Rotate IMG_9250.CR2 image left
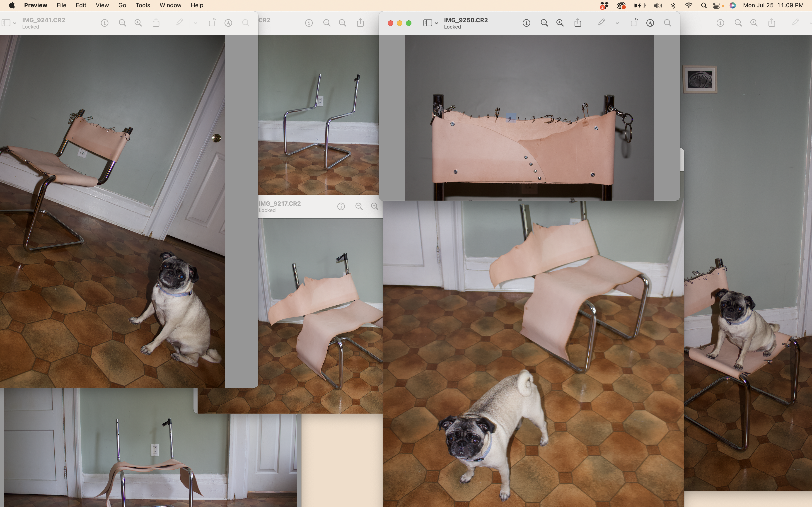This screenshot has height=507, width=812. coord(634,23)
